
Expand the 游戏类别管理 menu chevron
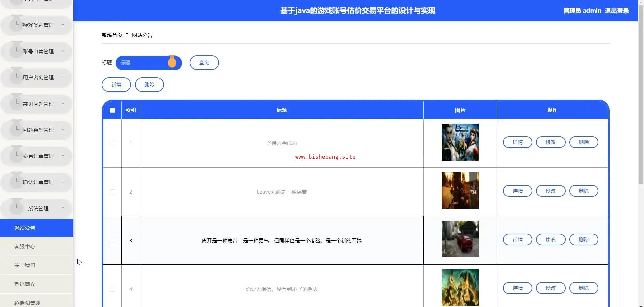63,25
